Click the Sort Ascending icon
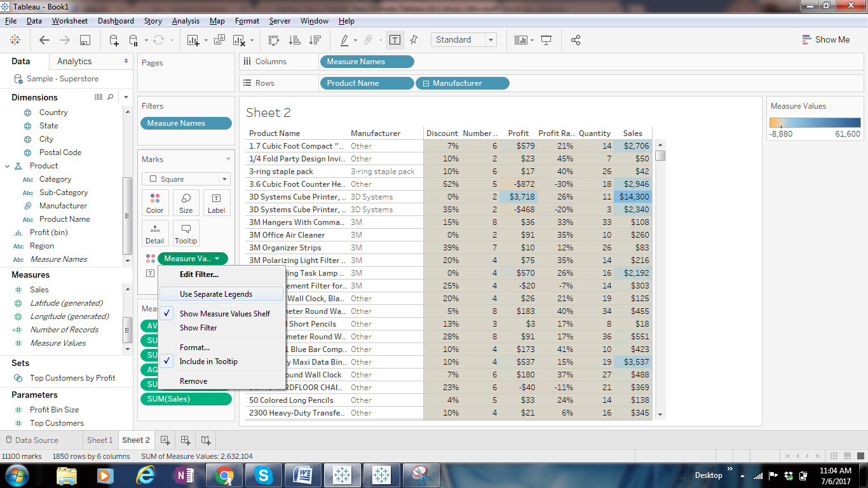The image size is (868, 488). click(x=294, y=40)
